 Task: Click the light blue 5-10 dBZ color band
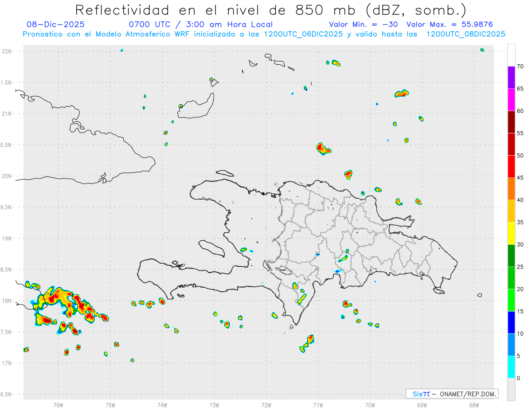(511, 344)
